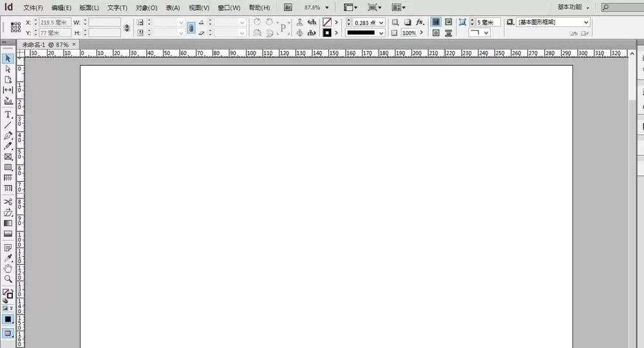Image resolution: width=644 pixels, height=348 pixels.
Task: Toggle the text wrap none button
Action: [x=436, y=22]
